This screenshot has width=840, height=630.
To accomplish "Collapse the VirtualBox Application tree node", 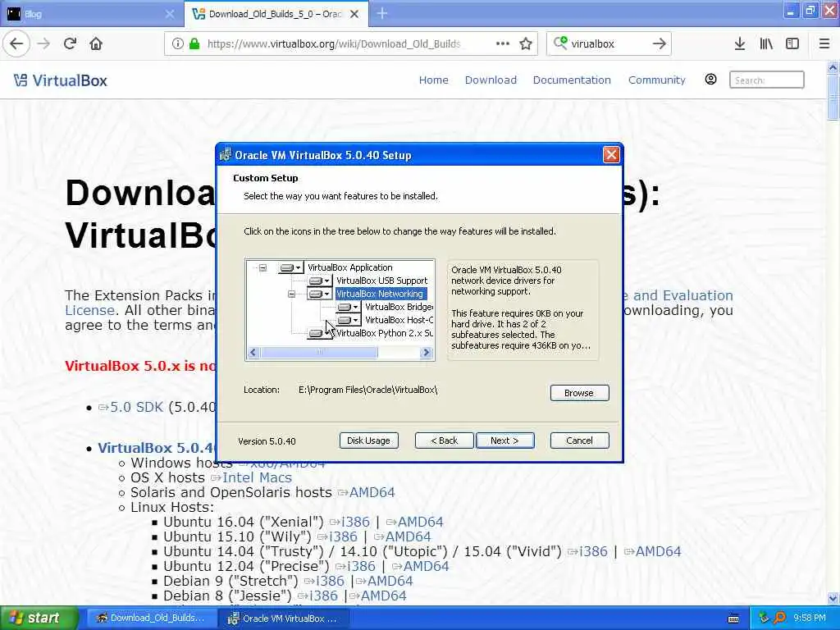I will (x=262, y=267).
